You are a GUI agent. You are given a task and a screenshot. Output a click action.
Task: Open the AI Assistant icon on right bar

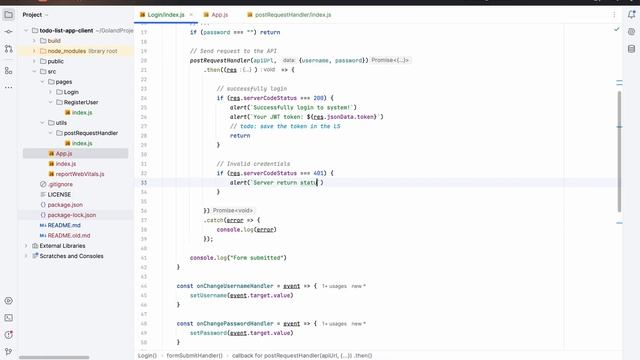tap(631, 32)
